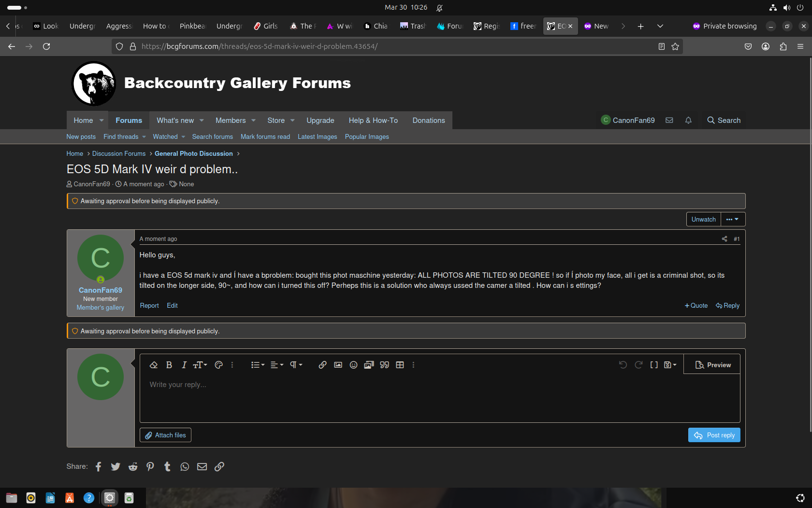
Task: Report the first post
Action: (149, 305)
